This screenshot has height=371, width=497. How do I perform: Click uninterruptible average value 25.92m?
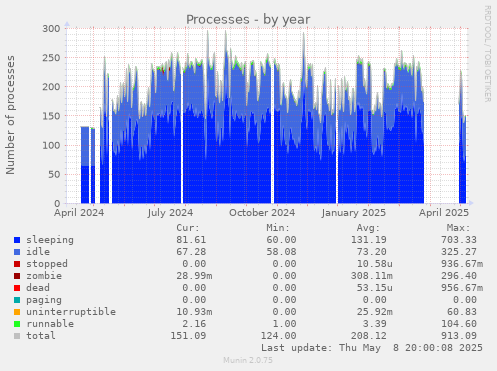(375, 312)
